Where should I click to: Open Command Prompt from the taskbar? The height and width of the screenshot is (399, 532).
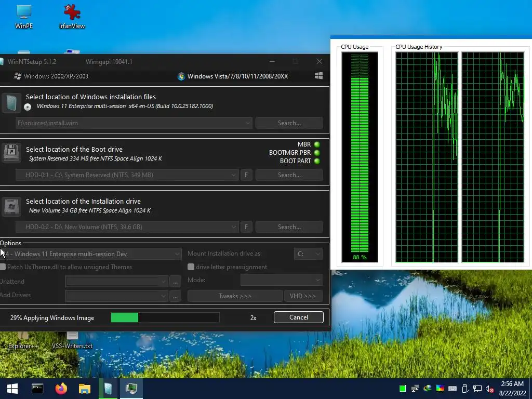(x=37, y=389)
